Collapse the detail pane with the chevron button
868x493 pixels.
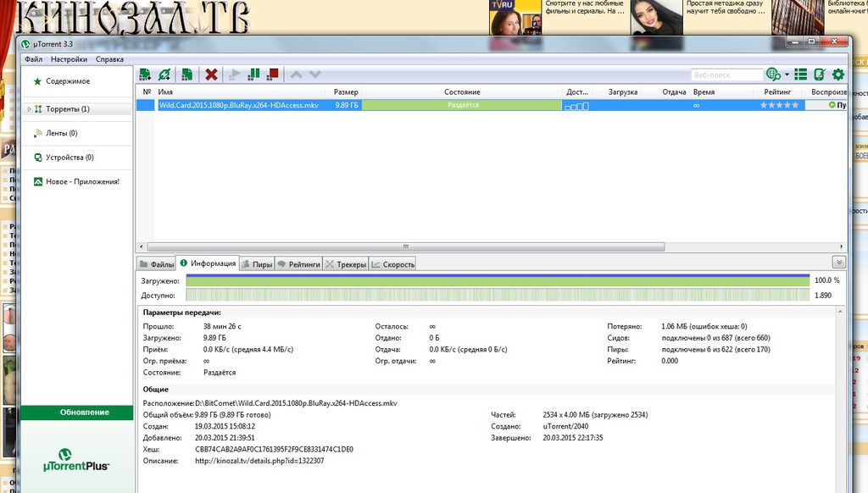[x=838, y=263]
